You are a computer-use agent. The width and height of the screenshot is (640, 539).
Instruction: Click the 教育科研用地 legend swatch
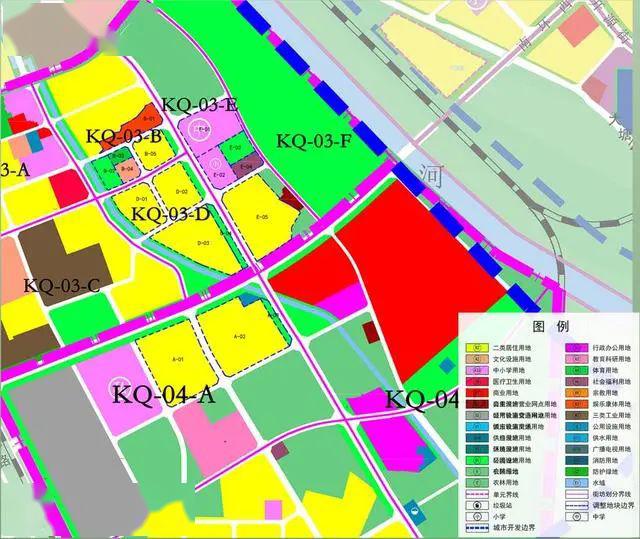(x=576, y=359)
